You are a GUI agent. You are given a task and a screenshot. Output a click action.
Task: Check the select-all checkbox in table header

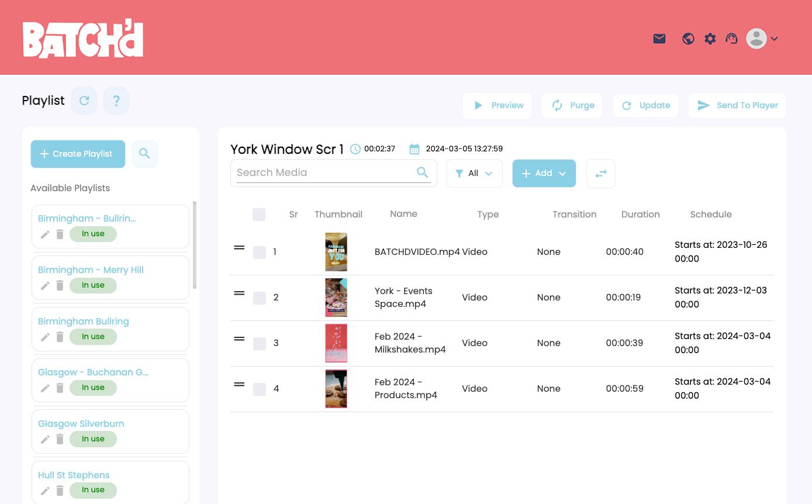(259, 215)
